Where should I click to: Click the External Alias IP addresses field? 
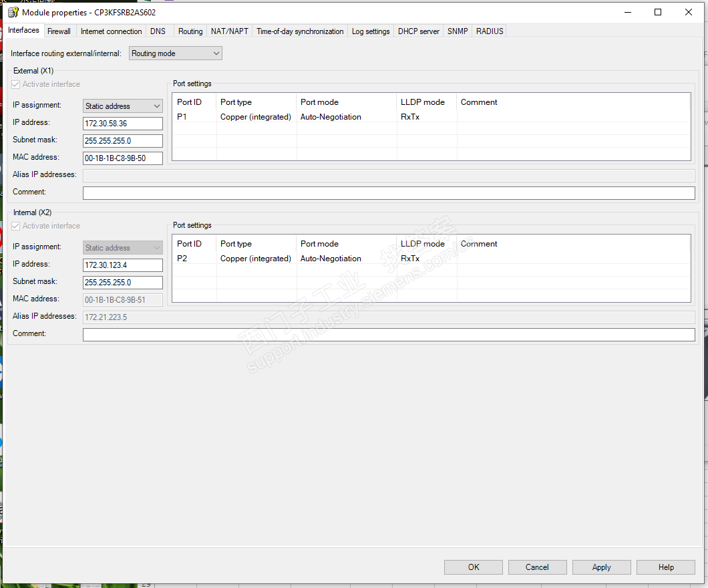pos(389,176)
